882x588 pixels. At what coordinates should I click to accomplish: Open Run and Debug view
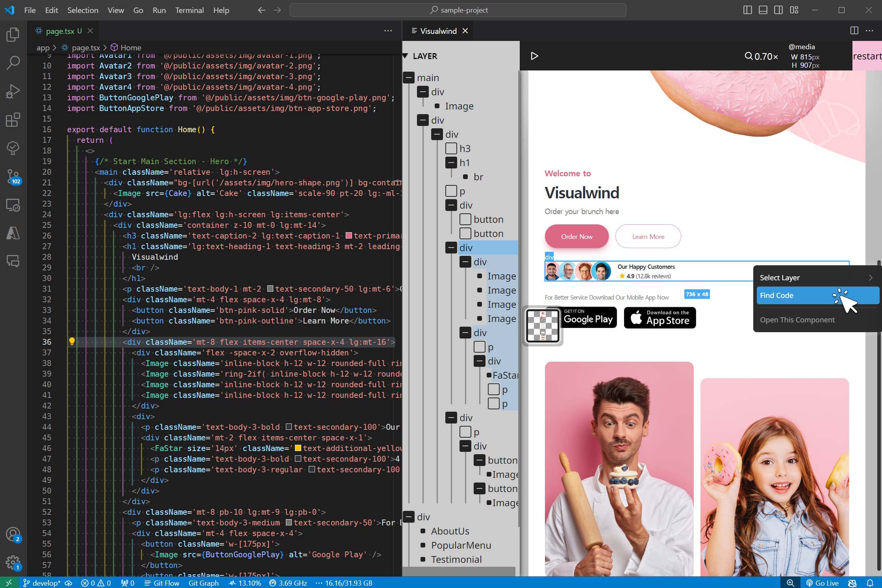13,91
